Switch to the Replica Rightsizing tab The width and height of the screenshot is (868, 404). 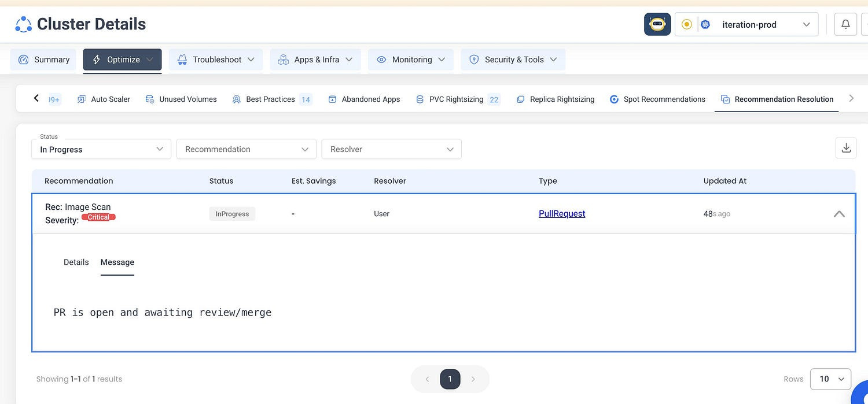(x=555, y=99)
